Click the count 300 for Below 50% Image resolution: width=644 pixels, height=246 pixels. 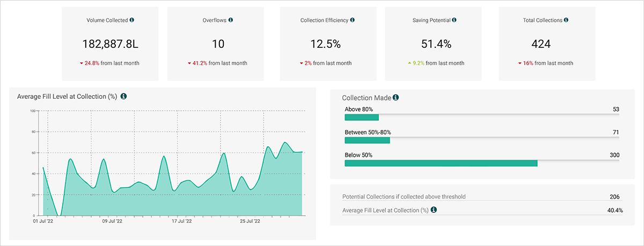coord(614,155)
